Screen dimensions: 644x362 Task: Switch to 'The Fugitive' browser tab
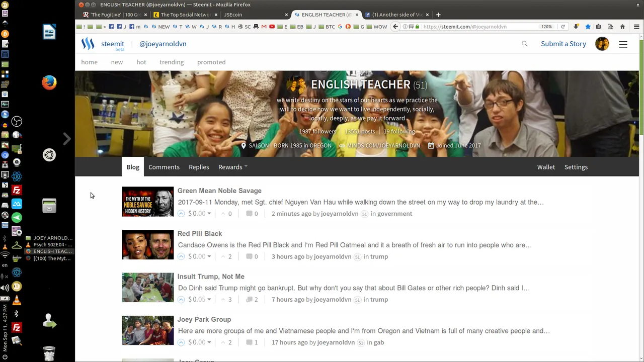[115, 15]
